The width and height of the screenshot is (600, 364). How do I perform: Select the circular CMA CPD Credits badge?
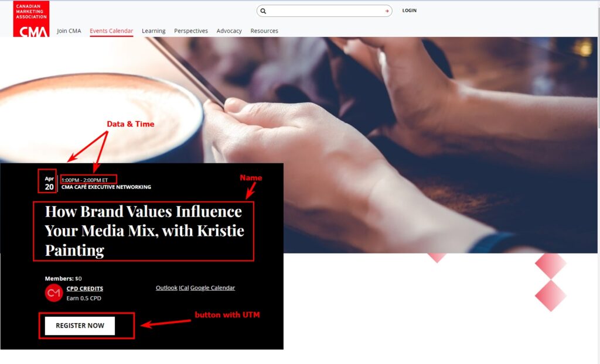[x=53, y=293]
